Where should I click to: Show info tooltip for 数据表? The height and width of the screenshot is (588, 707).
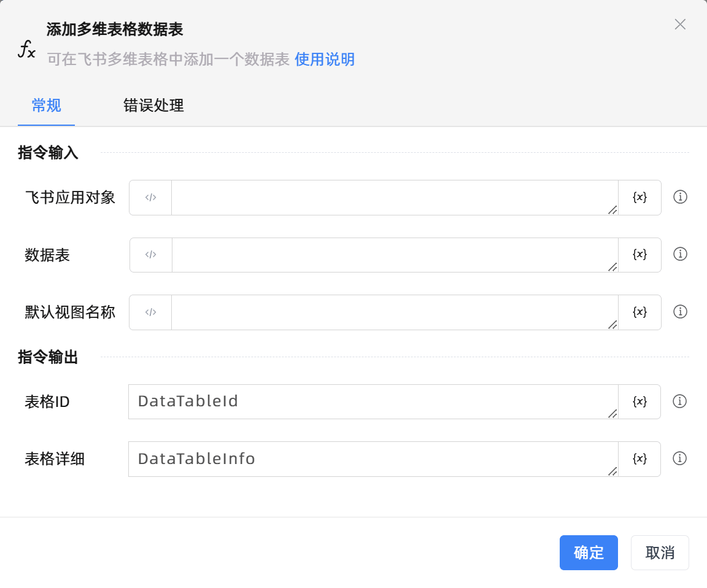point(680,254)
